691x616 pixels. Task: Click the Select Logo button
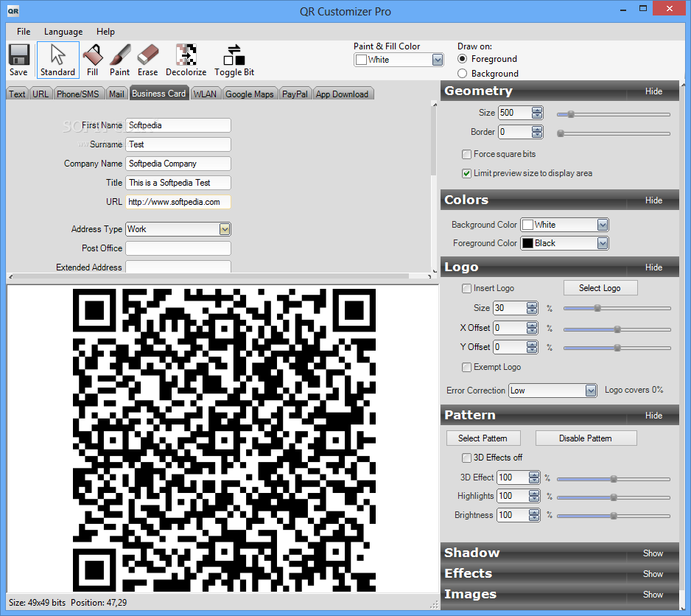coord(600,288)
